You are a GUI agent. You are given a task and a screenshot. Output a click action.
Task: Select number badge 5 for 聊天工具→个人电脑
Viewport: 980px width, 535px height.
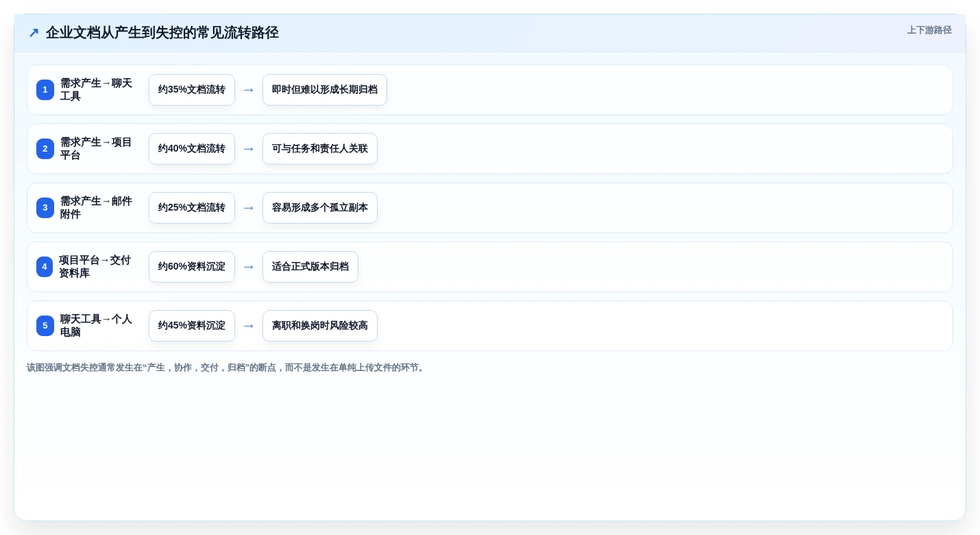pos(45,326)
